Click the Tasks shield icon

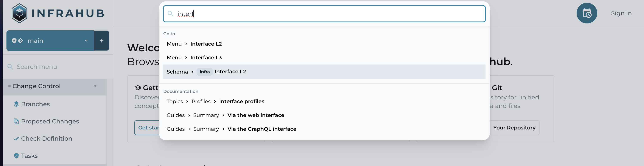[16, 156]
